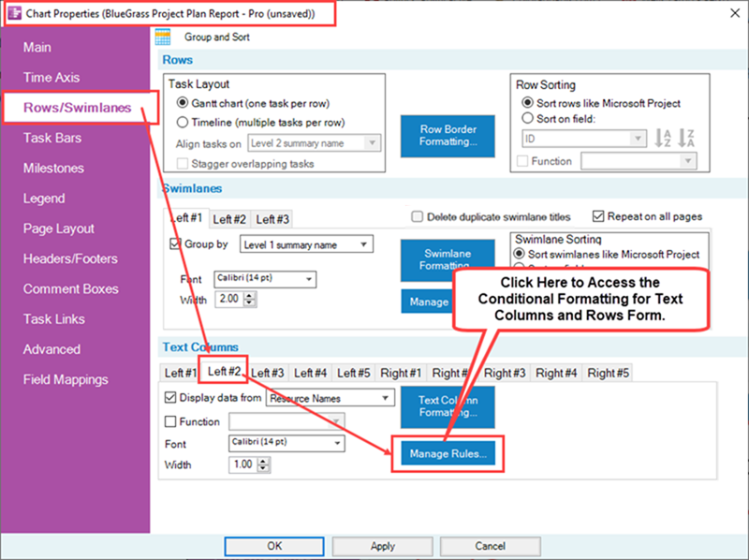Enable Delete duplicate swimlane titles
Viewport: 749px width, 560px height.
click(417, 216)
